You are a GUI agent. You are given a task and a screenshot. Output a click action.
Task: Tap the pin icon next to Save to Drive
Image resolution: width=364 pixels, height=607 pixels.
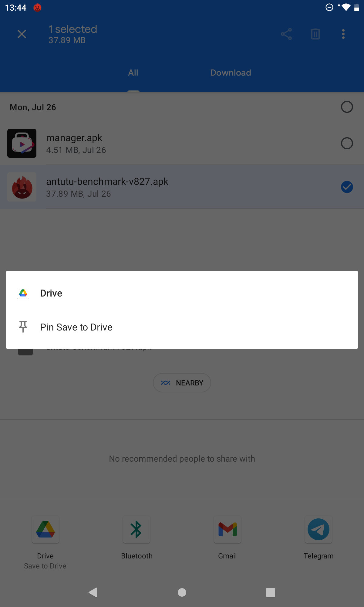tap(23, 327)
